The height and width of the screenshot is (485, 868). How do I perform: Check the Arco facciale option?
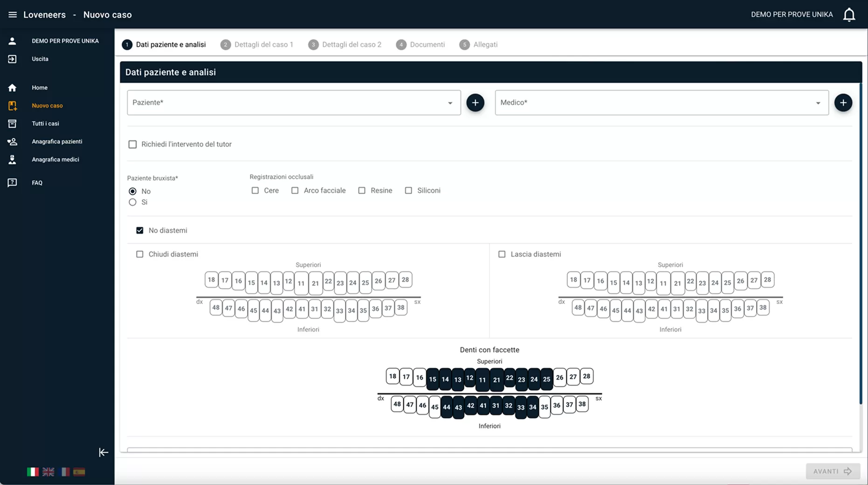tap(295, 191)
